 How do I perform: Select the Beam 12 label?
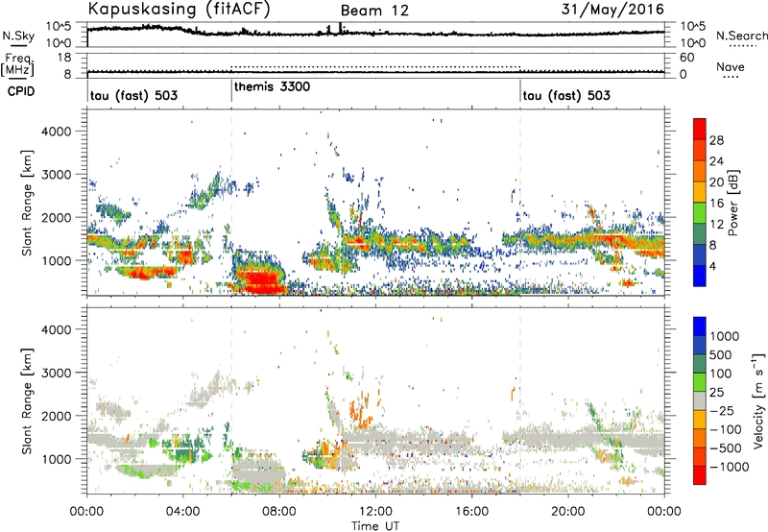coord(374,11)
